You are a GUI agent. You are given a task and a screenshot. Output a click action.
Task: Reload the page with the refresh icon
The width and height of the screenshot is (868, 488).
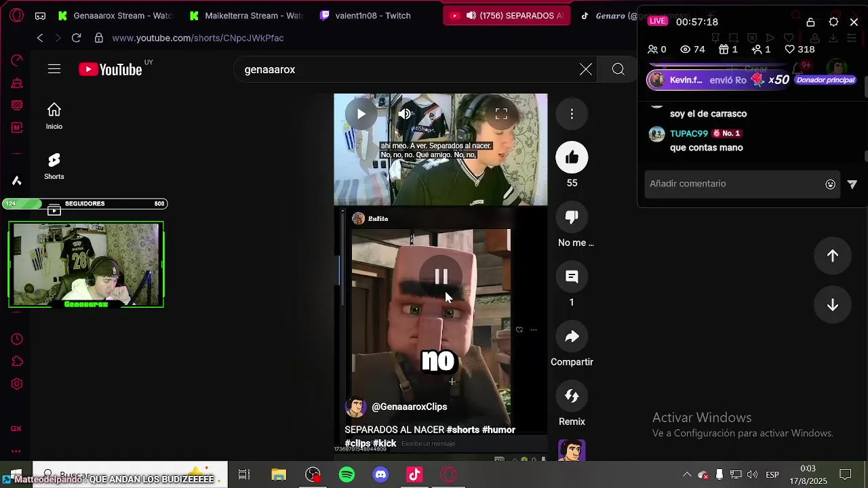[76, 38]
